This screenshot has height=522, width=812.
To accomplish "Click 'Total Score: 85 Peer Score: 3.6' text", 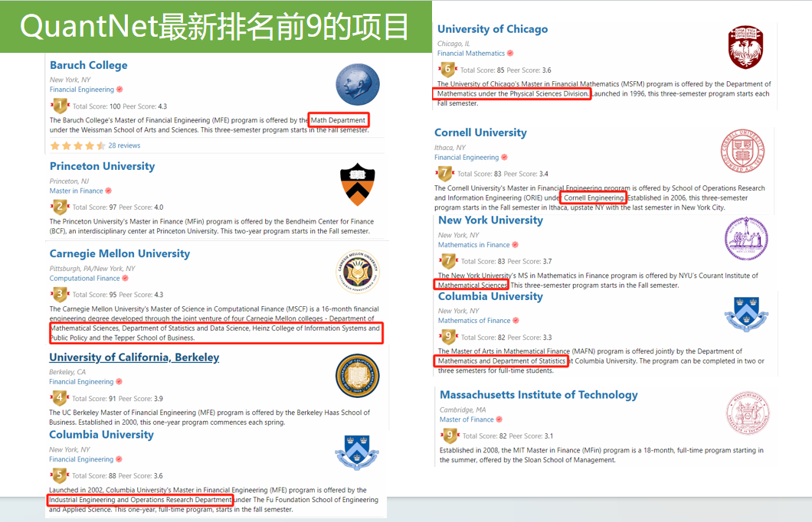I will tap(506, 70).
